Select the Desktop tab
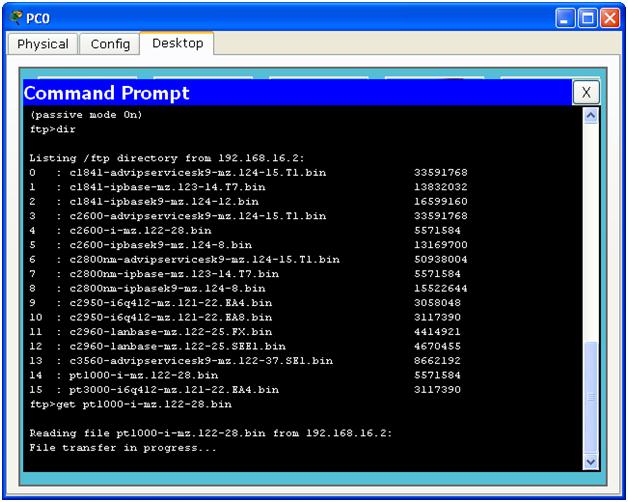Screen dimensions: 628x502 (177, 43)
